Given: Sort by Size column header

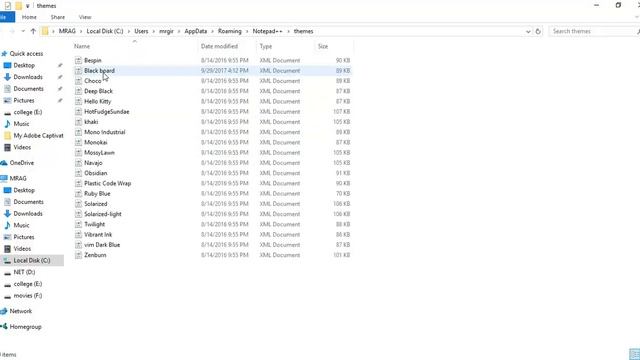Looking at the screenshot, I should click(x=323, y=46).
